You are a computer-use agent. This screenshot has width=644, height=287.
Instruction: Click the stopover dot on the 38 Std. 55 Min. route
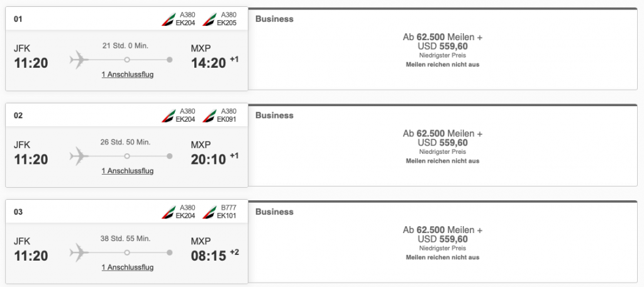click(x=127, y=252)
